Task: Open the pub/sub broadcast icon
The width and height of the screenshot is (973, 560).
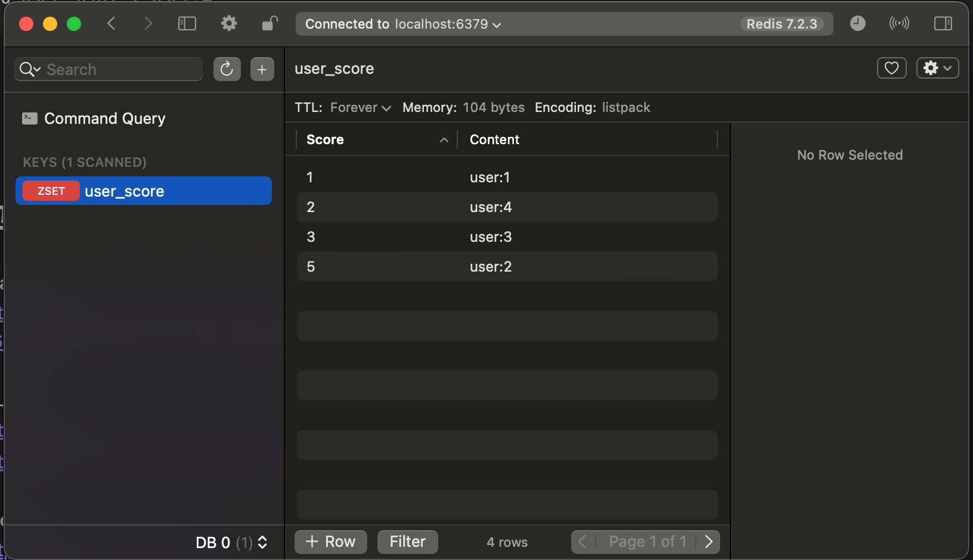Action: pyautogui.click(x=899, y=24)
